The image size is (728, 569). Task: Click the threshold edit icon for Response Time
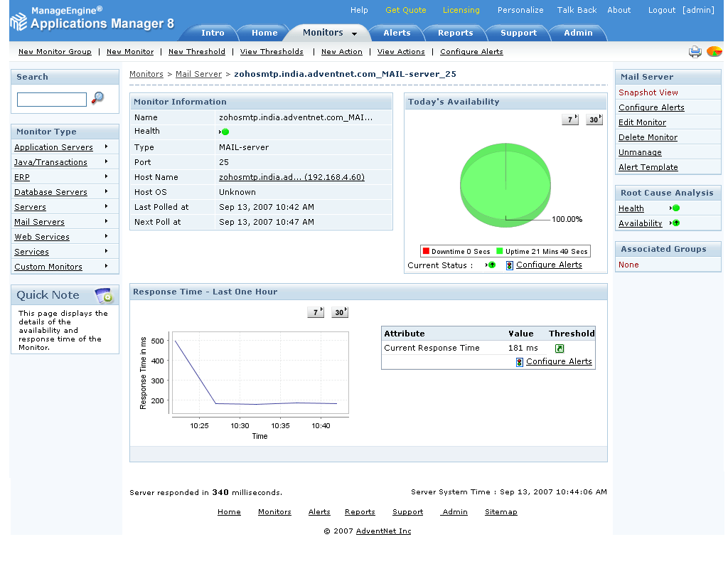(x=560, y=349)
